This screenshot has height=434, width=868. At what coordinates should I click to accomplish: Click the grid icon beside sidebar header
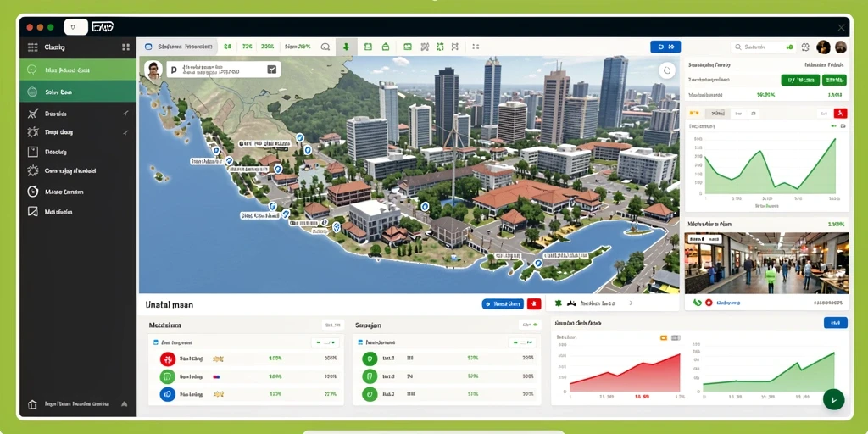[125, 47]
